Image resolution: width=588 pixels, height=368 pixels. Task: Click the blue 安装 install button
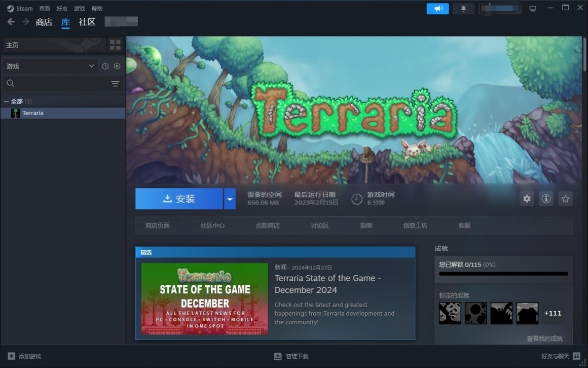(x=179, y=198)
